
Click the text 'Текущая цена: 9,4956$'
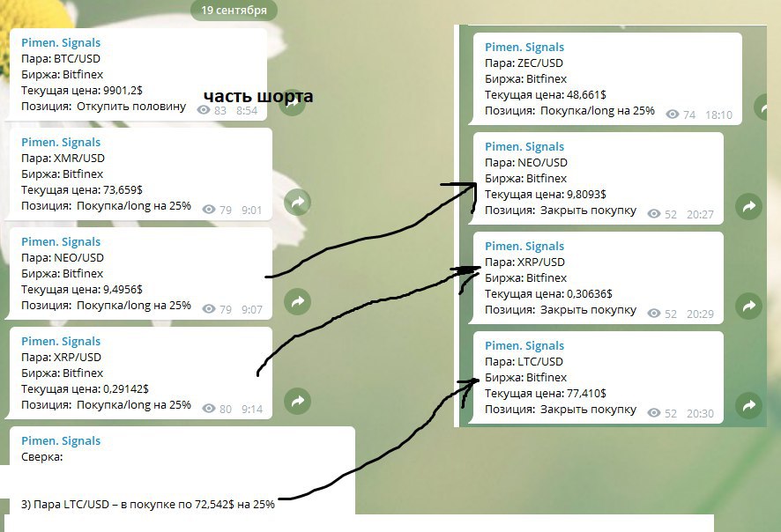(x=82, y=290)
